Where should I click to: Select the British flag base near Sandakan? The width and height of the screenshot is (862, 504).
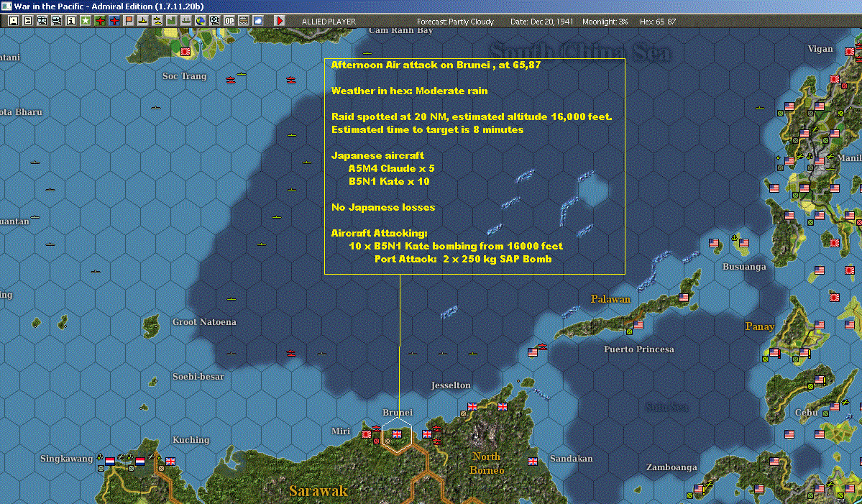(x=532, y=461)
